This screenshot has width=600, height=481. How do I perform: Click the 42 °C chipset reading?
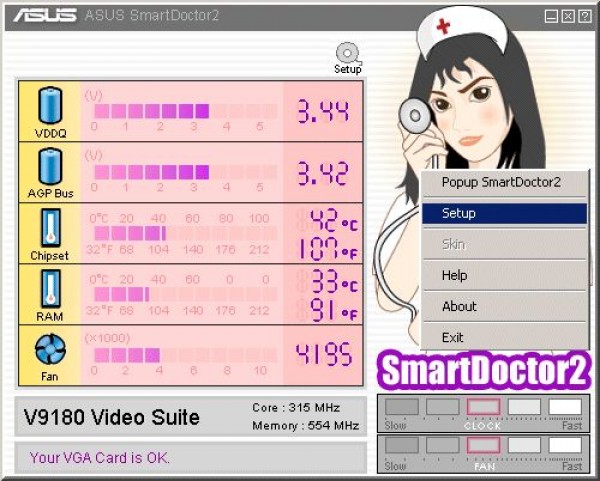334,220
